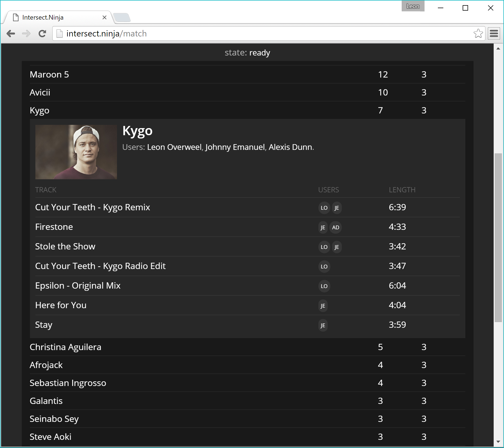
Task: Click the TRACK column header
Action: tap(46, 190)
